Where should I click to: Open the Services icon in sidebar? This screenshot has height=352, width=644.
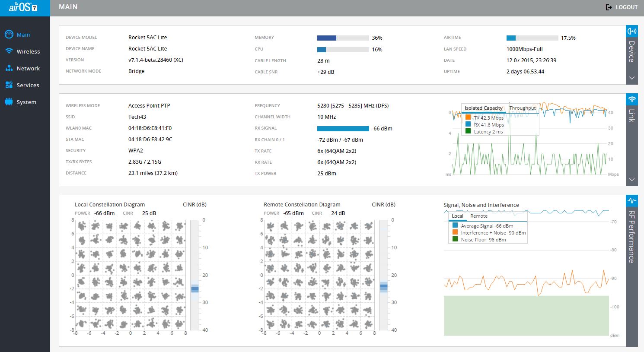point(9,85)
